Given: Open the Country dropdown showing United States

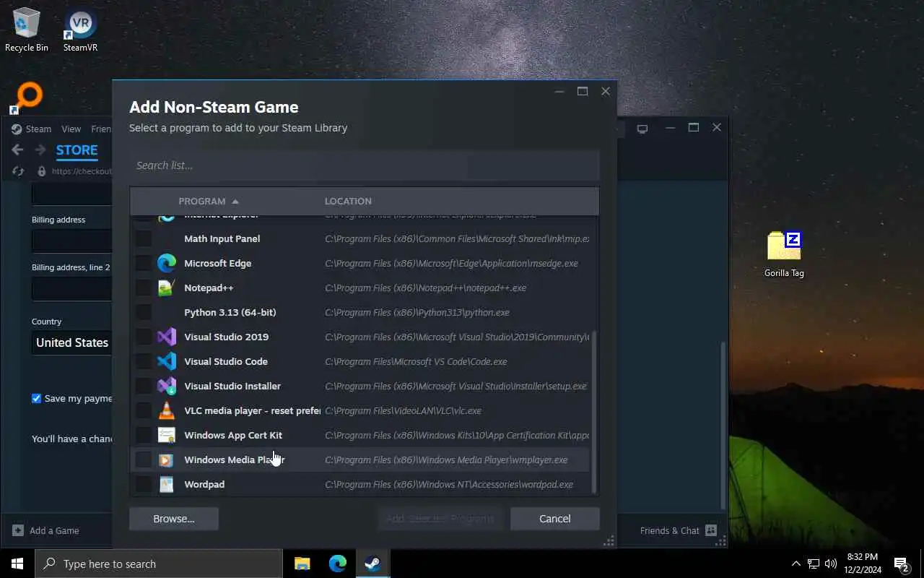Looking at the screenshot, I should (x=72, y=342).
